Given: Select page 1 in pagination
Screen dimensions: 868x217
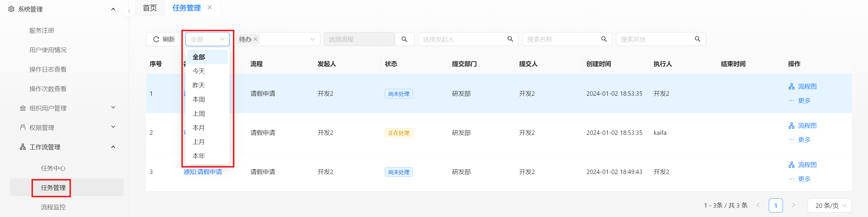Looking at the screenshot, I should pos(776,205).
